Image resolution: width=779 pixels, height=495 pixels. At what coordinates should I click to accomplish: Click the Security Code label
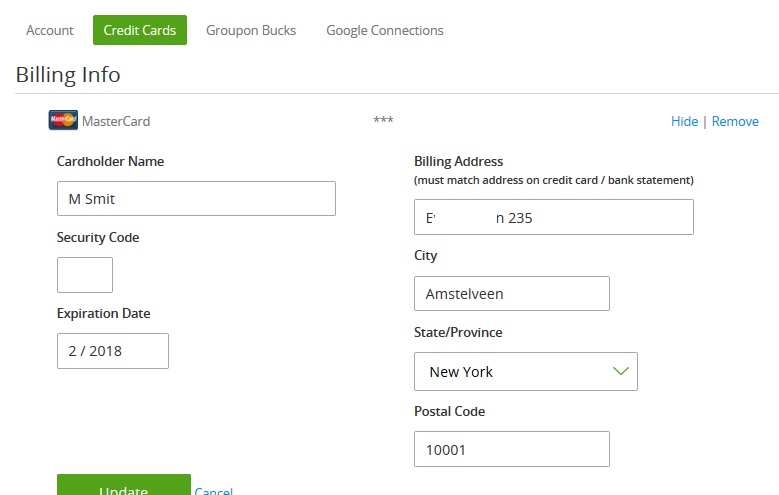pos(98,238)
